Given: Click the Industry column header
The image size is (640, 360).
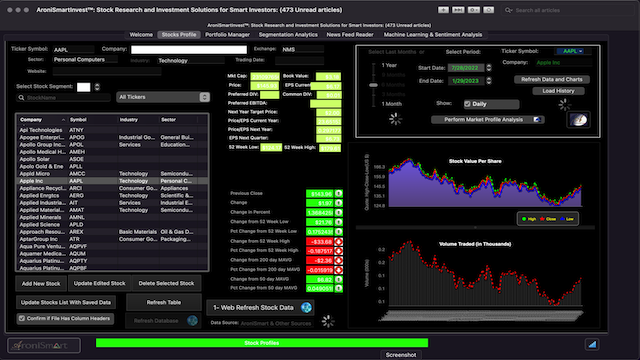Looking at the screenshot, I should pyautogui.click(x=138, y=120).
